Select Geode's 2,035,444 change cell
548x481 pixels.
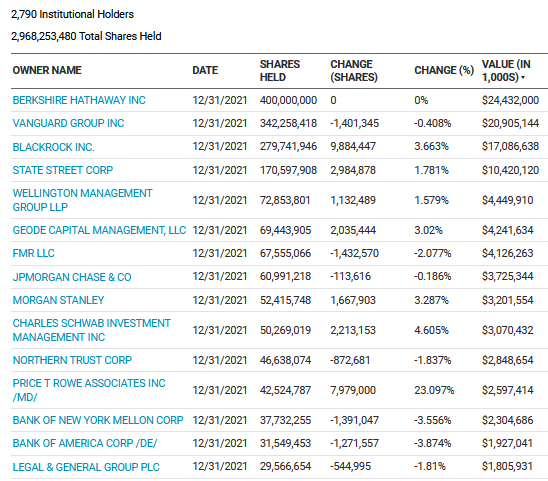353,230
